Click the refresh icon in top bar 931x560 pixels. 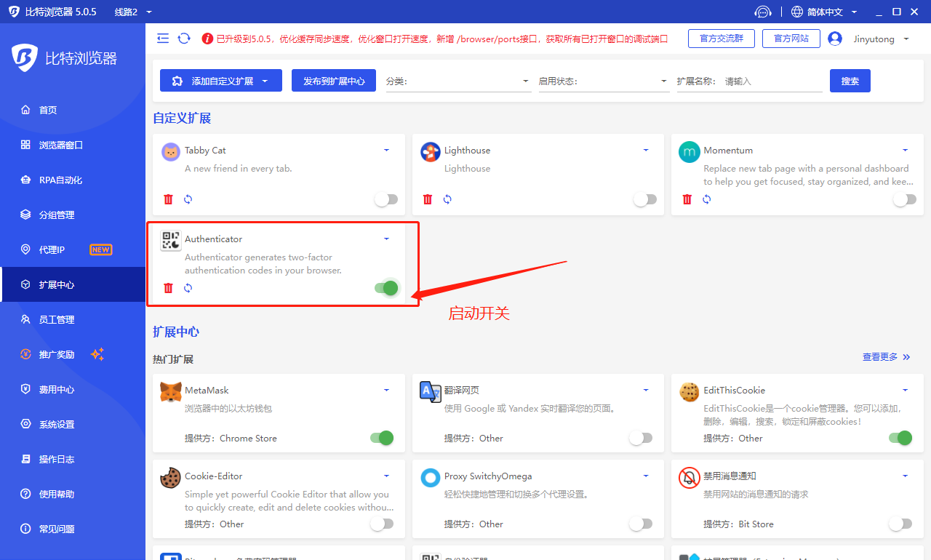pos(184,39)
